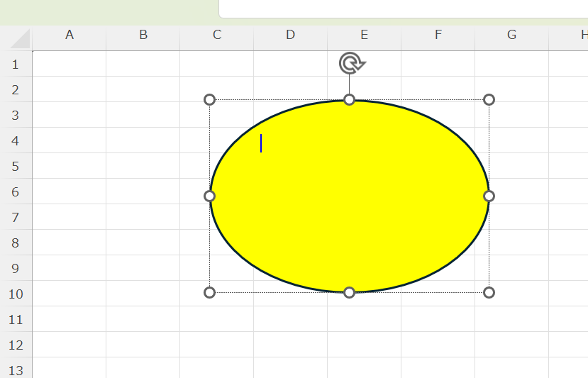Click the top-left corner resize handle
This screenshot has width=588, height=378.
[209, 100]
